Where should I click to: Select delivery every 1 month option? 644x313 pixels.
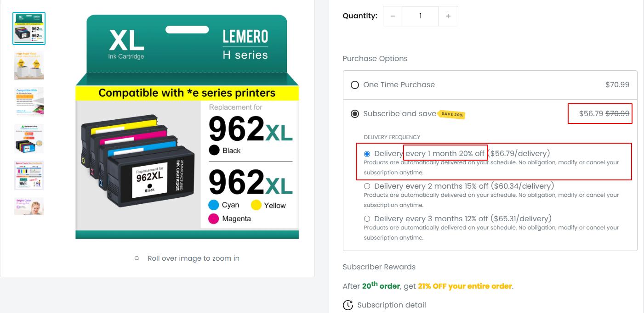[367, 154]
